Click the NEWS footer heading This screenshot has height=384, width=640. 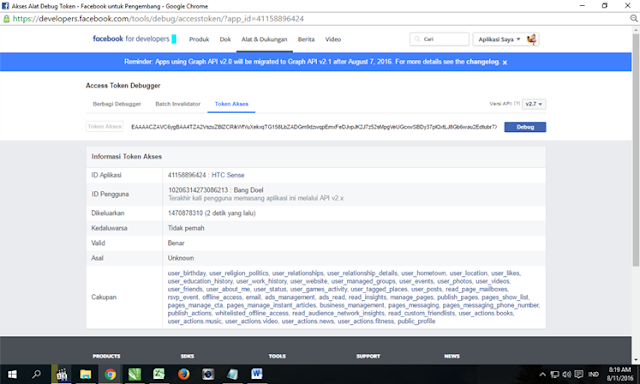(452, 356)
